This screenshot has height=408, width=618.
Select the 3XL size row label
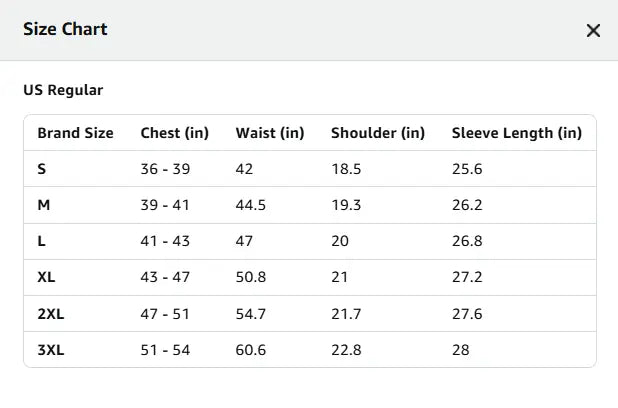pos(51,350)
